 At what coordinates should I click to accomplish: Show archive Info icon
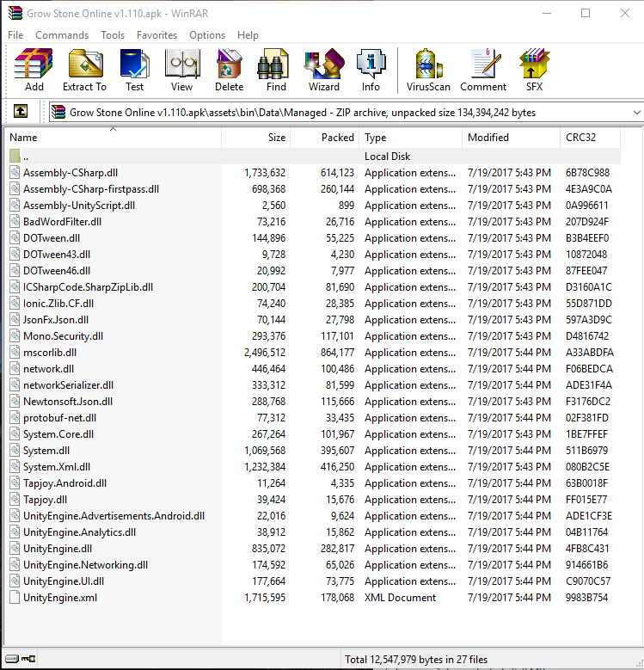click(371, 64)
